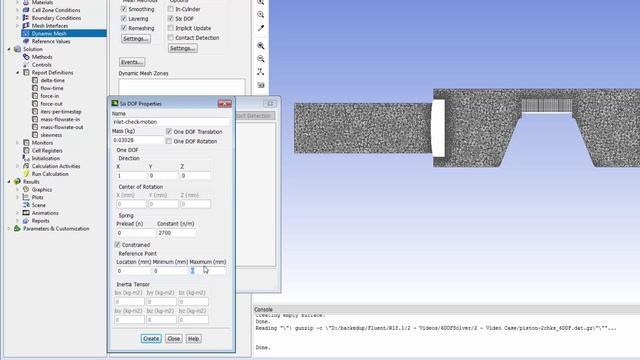Click the Animations icon under Results

coord(26,213)
